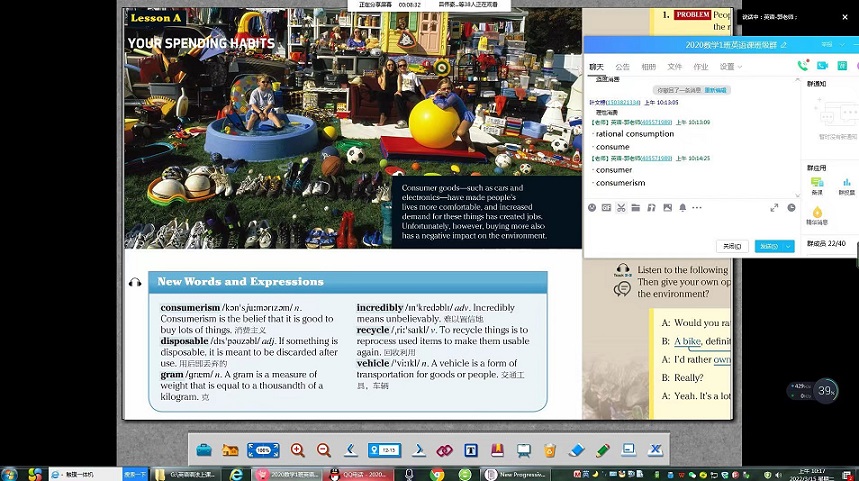Play audio for New Words and Expressions
The height and width of the screenshot is (481, 859).
click(135, 282)
